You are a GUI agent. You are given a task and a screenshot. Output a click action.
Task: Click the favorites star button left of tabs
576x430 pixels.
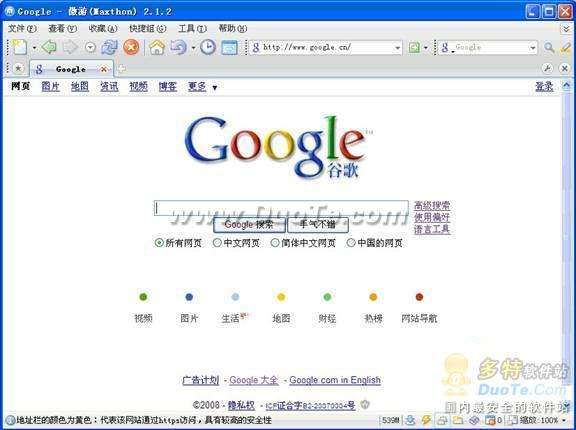[18, 68]
